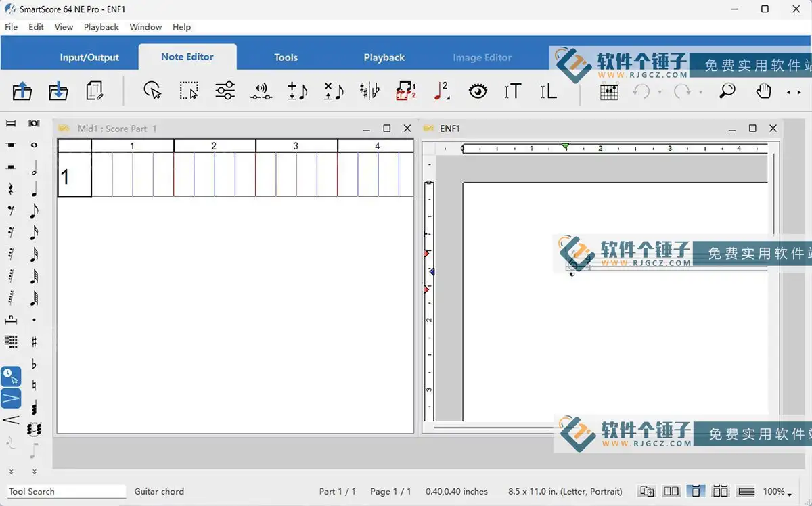Toggle the highlighted single page view button
This screenshot has width=812, height=506.
pos(696,492)
